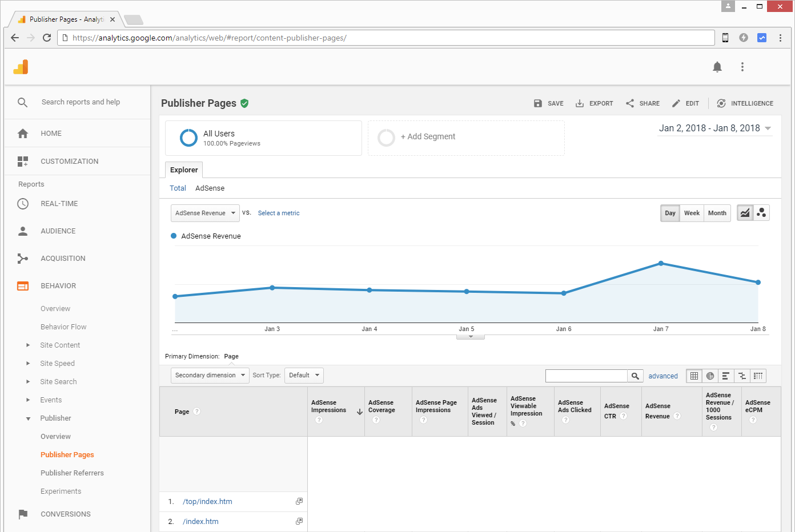Run the table search with the magnifier button
795x532 pixels.
click(635, 376)
